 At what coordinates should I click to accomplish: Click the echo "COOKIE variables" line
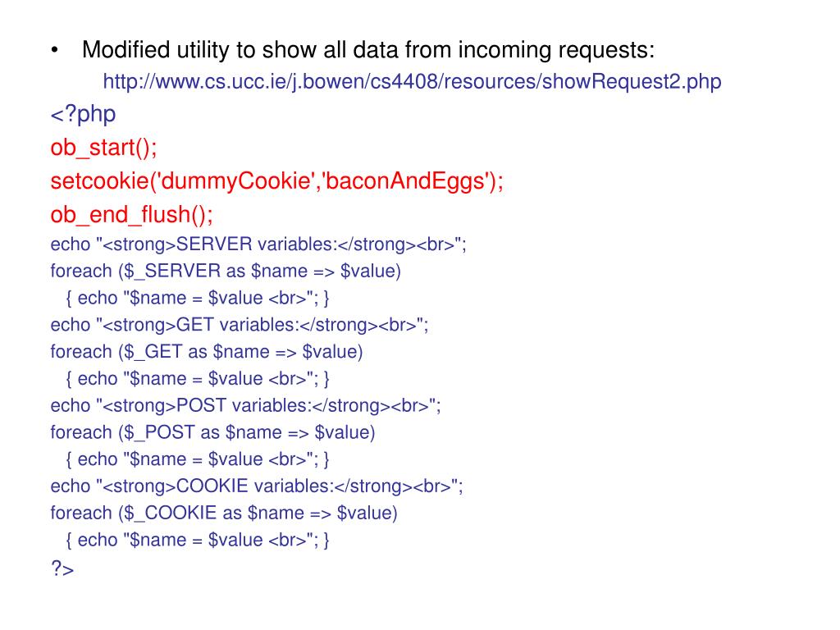point(257,486)
